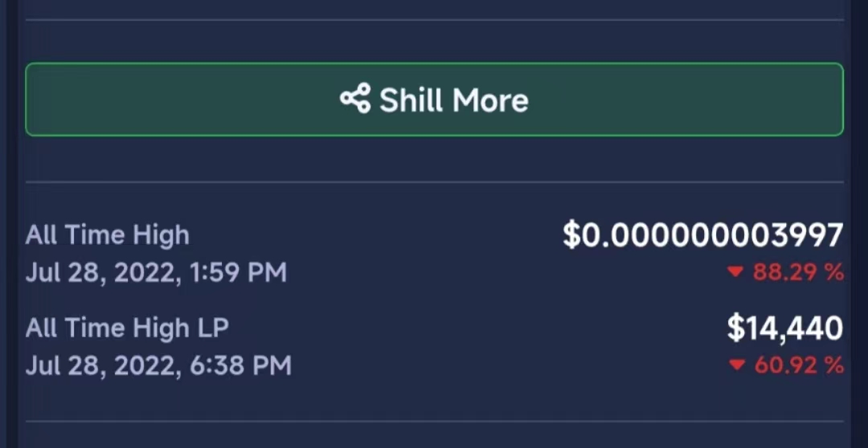Click the 60.92 % drop percentage

click(x=798, y=366)
